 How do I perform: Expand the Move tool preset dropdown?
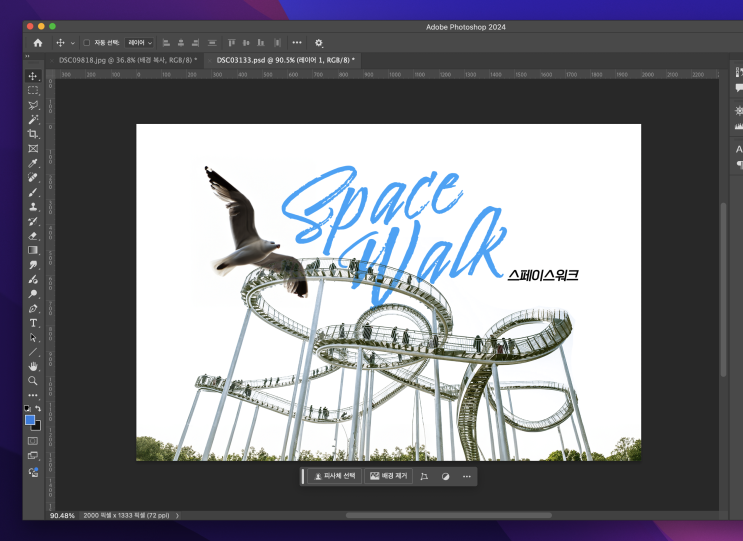[73, 43]
